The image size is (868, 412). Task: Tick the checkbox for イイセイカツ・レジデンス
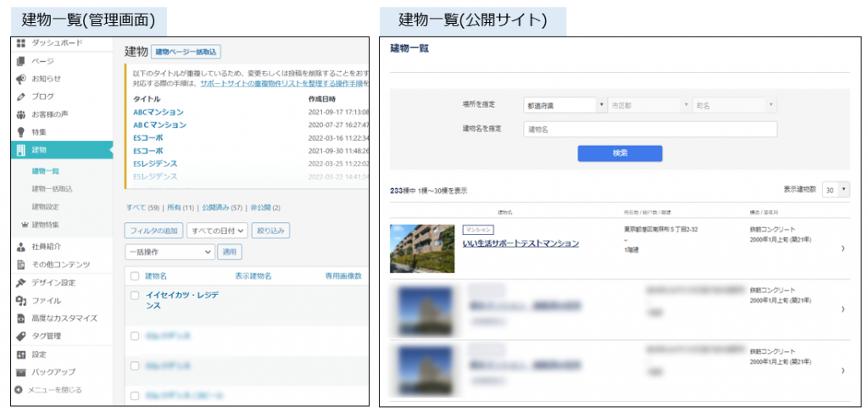pyautogui.click(x=134, y=296)
